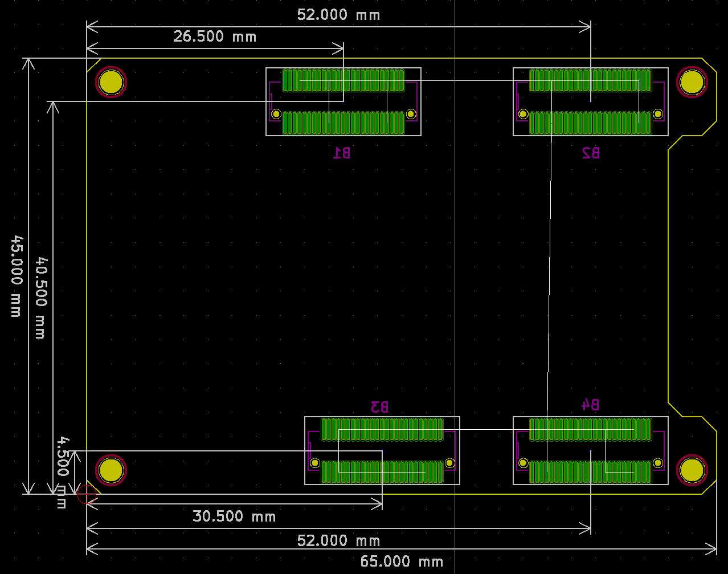Click the 45.000 mm vertical dimension text
Image resolution: width=728 pixels, height=574 pixels.
pyautogui.click(x=17, y=276)
